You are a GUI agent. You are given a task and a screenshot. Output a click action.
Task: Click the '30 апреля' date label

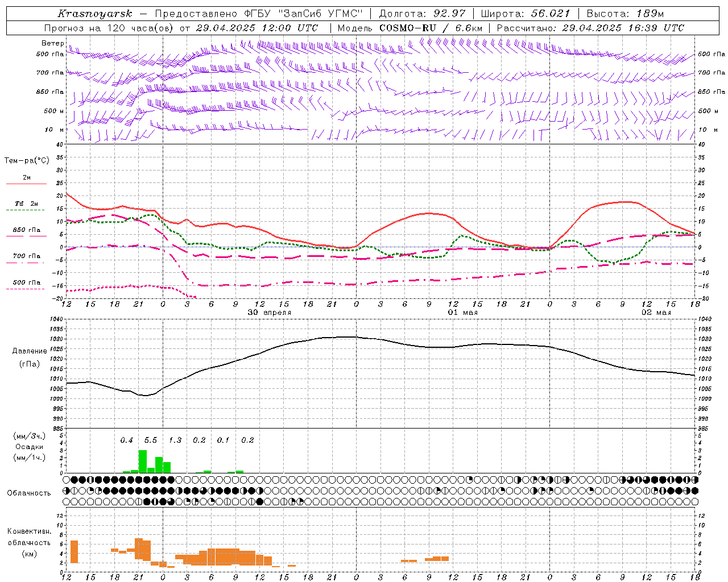270,313
